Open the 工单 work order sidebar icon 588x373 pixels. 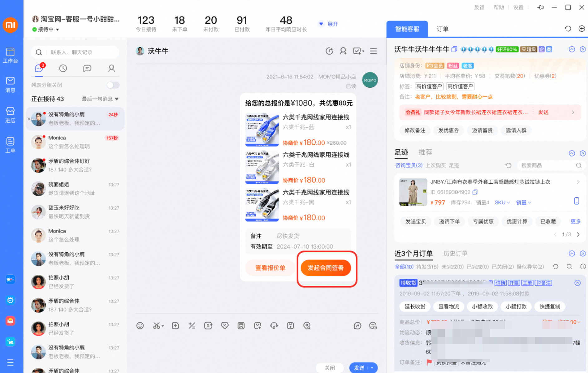10,145
